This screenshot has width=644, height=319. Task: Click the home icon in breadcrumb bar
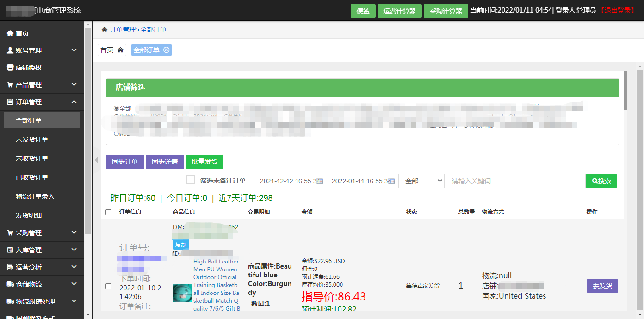click(105, 30)
